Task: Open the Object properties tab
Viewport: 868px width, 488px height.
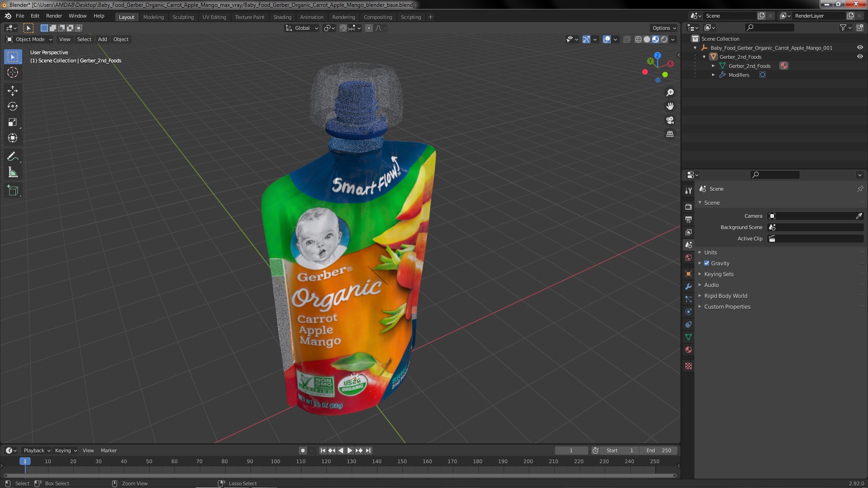Action: point(689,274)
